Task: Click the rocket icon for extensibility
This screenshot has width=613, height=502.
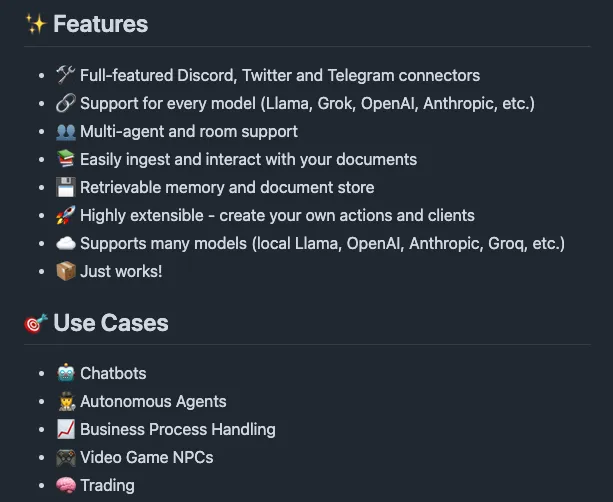Action: pos(66,215)
